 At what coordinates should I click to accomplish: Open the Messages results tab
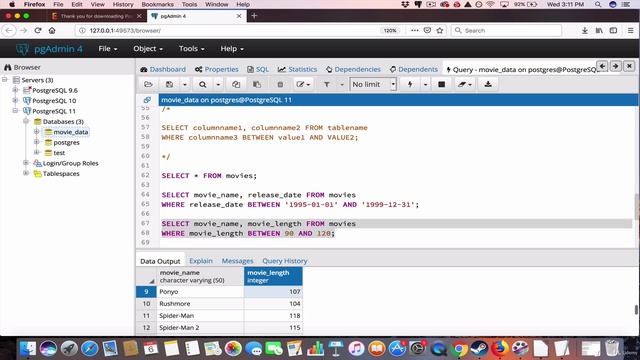(x=237, y=261)
